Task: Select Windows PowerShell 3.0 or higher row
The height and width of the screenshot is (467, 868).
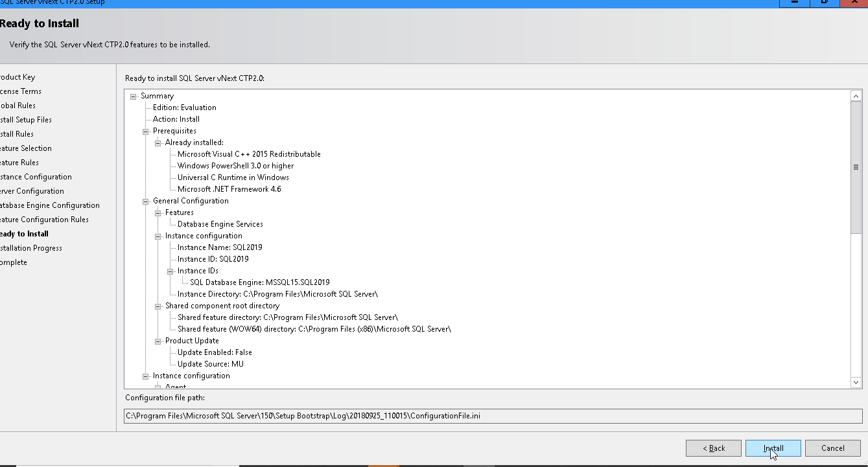Action: [235, 166]
